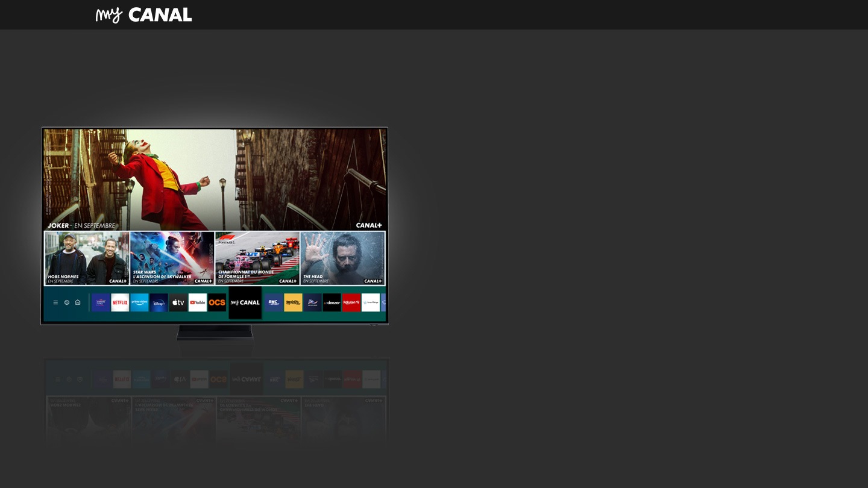Image resolution: width=868 pixels, height=488 pixels.
Task: Open Star Wars L'Ascension de Skywalker thumbnail
Action: point(172,258)
